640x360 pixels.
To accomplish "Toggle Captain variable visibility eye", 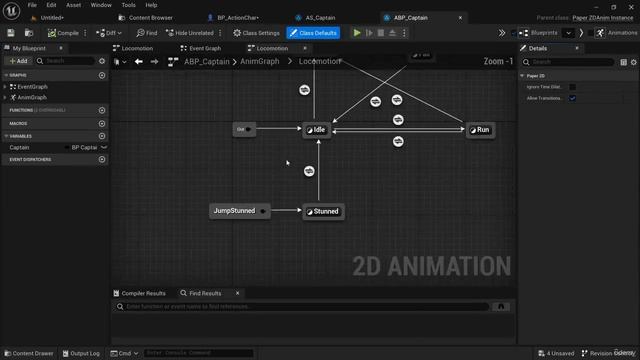I will tap(104, 147).
